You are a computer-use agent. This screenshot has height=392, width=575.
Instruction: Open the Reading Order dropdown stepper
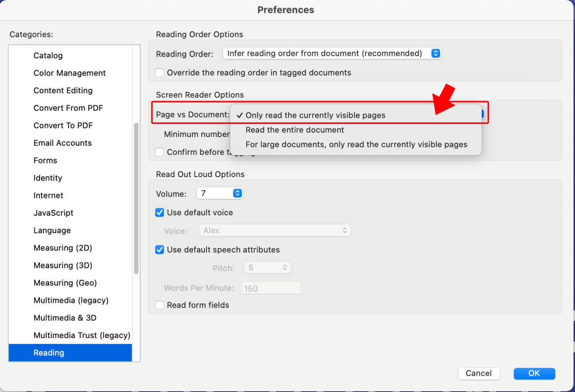point(435,53)
